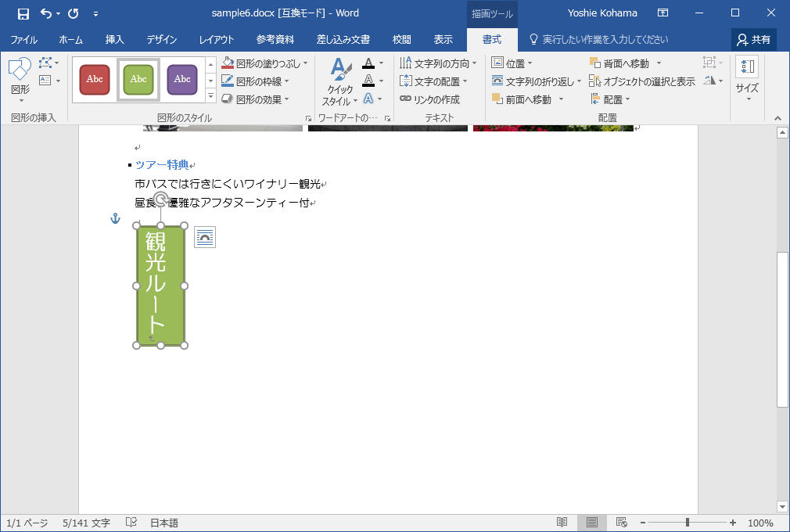790x532 pixels.
Task: Select the red Abc shape style
Action: coord(94,79)
